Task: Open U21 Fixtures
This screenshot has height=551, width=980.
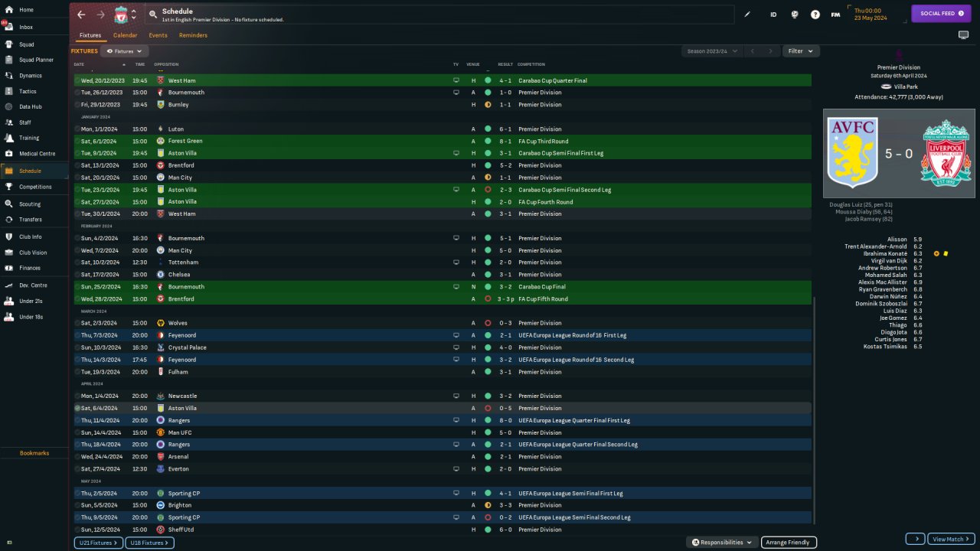Action: tap(98, 543)
